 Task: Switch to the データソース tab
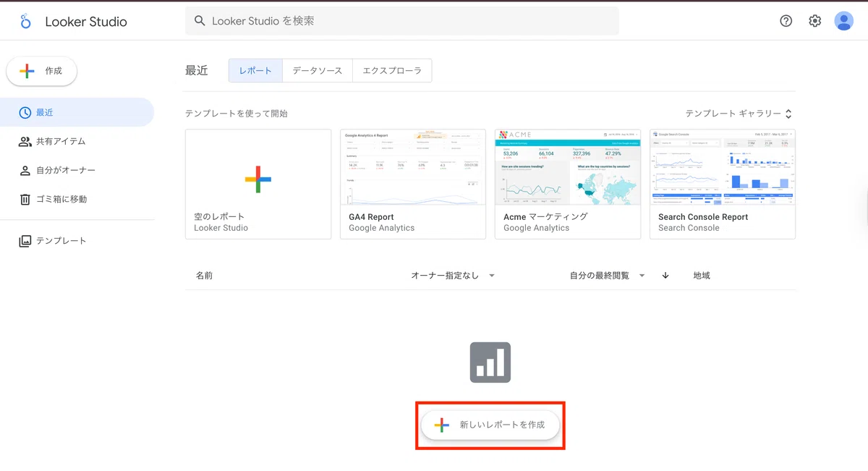click(318, 71)
